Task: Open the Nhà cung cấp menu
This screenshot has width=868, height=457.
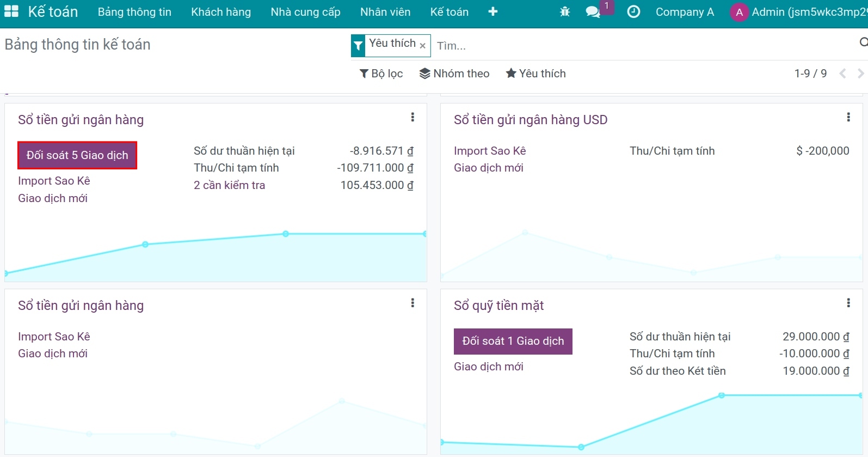Action: point(305,11)
